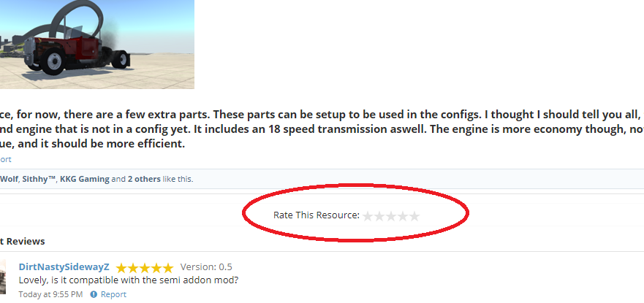Rate this resource two stars
This screenshot has width=644, height=303.
(x=379, y=216)
